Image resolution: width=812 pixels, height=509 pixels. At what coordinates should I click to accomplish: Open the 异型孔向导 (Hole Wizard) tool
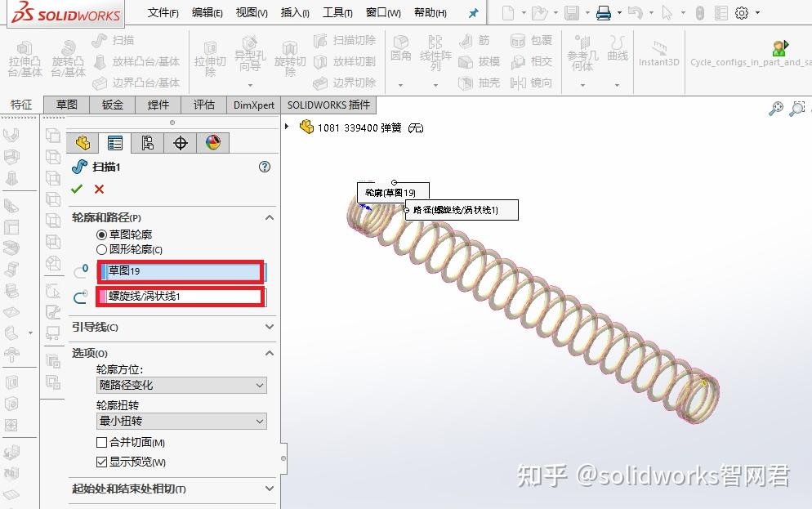250,57
